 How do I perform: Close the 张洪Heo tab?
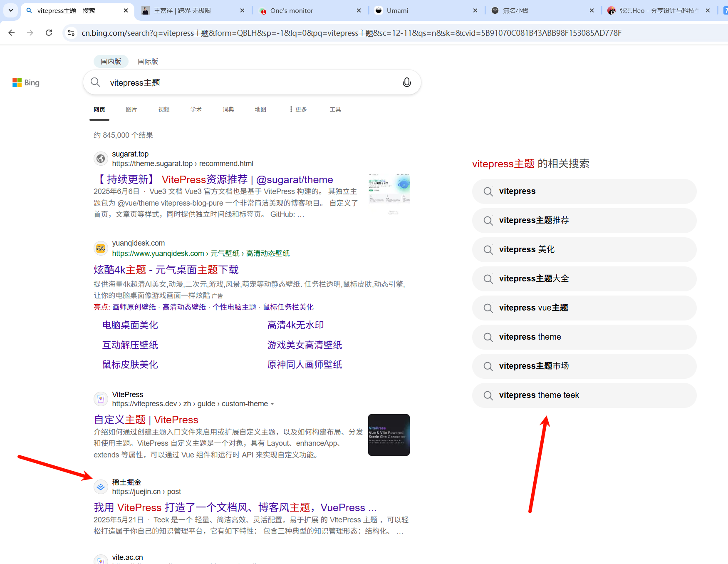(708, 10)
